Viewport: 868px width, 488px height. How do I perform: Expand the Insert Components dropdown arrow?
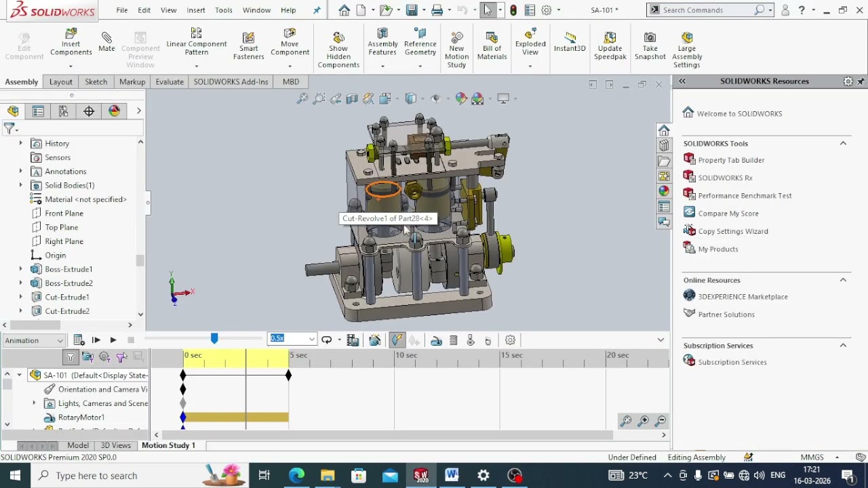(x=71, y=66)
